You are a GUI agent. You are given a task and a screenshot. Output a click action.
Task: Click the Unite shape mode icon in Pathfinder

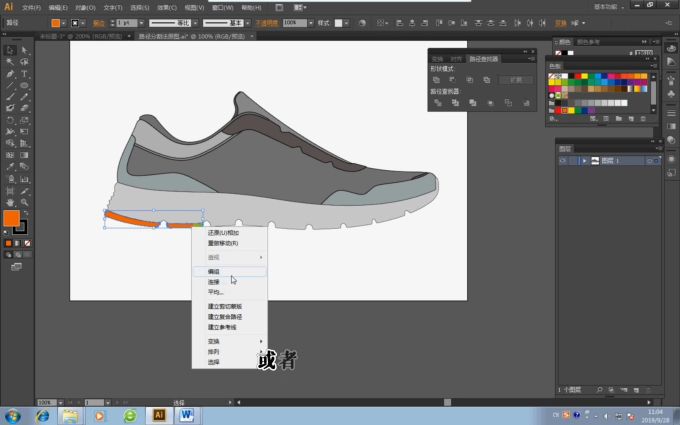(437, 80)
